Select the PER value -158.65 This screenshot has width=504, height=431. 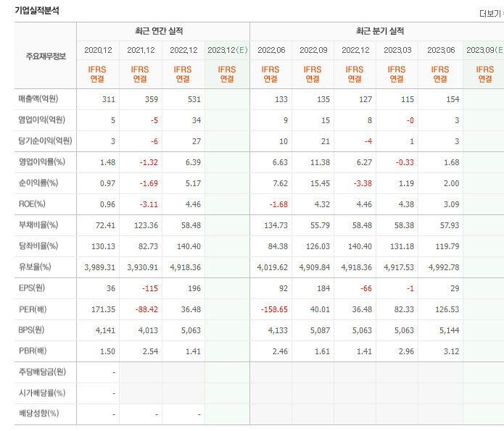274,309
